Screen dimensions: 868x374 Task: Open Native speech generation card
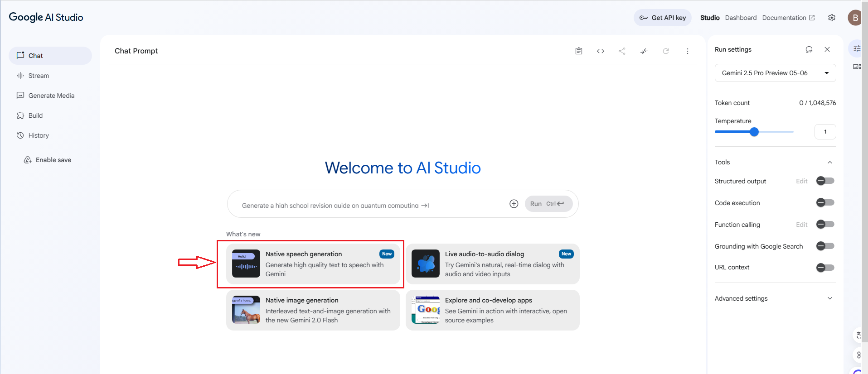pyautogui.click(x=313, y=264)
